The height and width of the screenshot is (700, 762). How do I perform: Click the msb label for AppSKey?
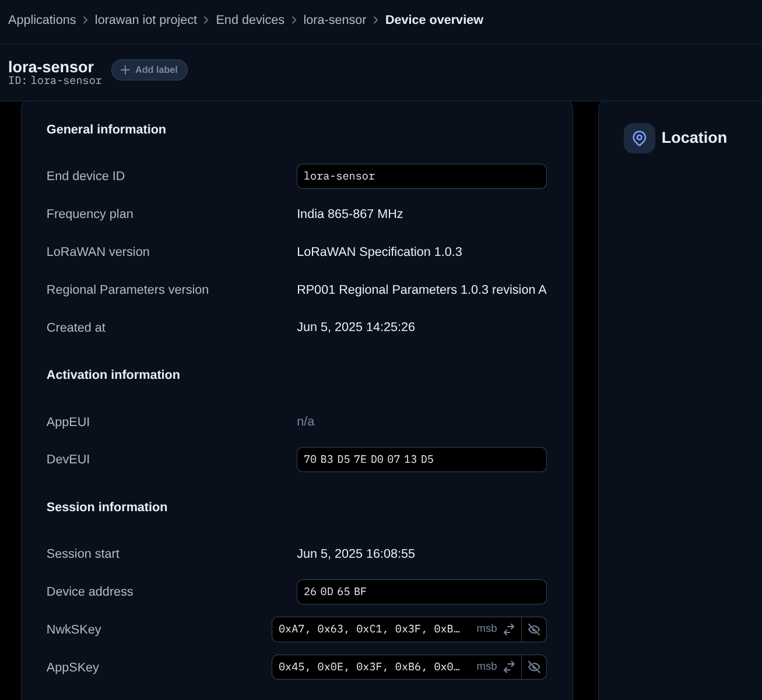point(487,666)
